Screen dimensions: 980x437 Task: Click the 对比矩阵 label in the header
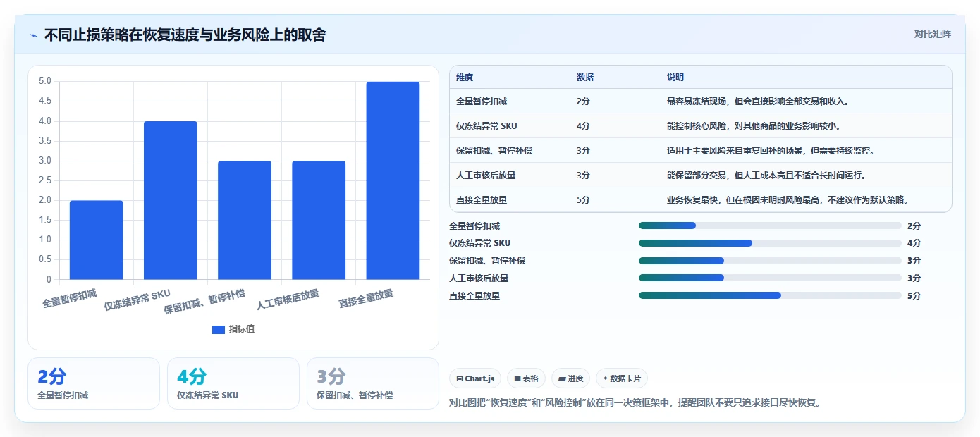(x=932, y=34)
